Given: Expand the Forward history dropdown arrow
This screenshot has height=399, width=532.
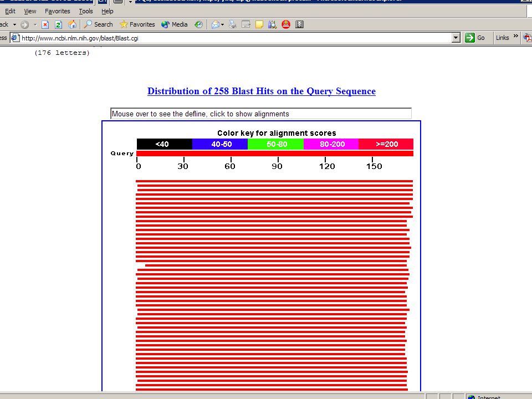Looking at the screenshot, I should (x=35, y=24).
